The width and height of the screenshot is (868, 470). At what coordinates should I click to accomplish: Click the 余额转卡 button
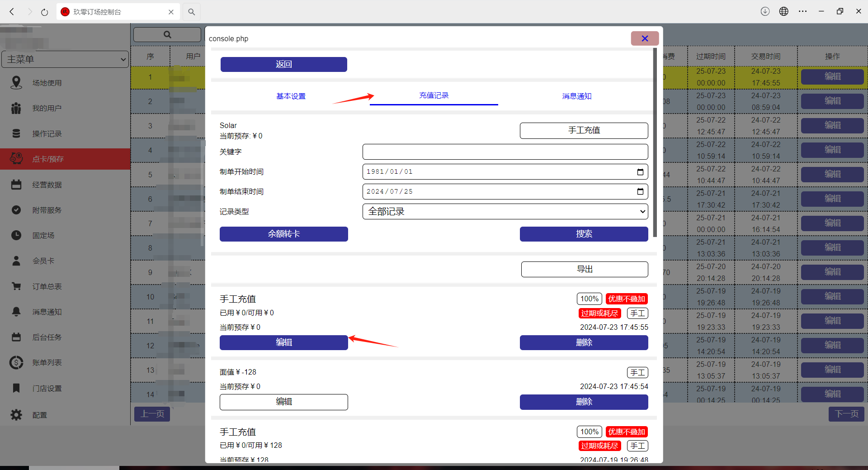(x=283, y=234)
